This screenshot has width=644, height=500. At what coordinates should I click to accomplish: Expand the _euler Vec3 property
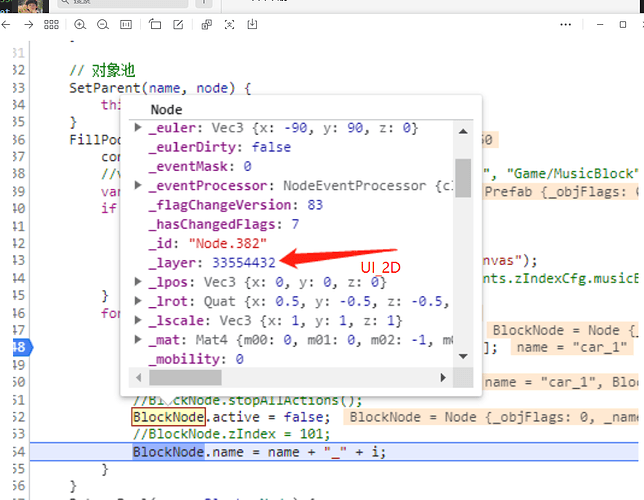click(x=138, y=127)
